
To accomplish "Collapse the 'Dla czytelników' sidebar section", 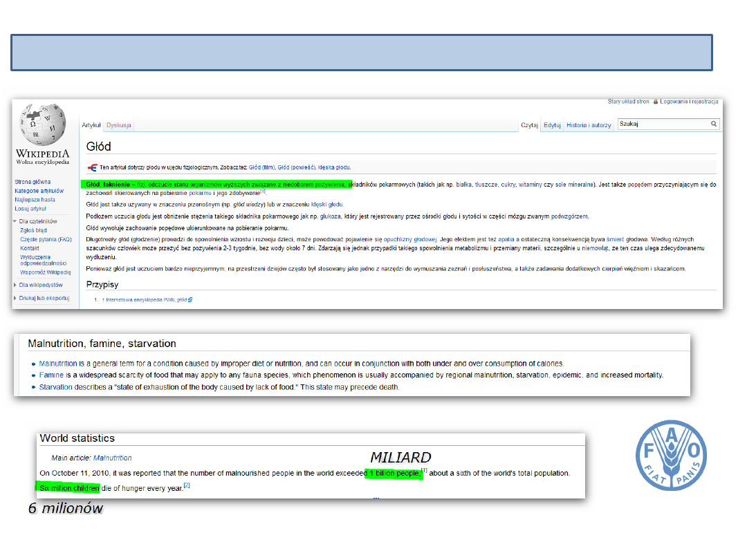I will pos(15,221).
